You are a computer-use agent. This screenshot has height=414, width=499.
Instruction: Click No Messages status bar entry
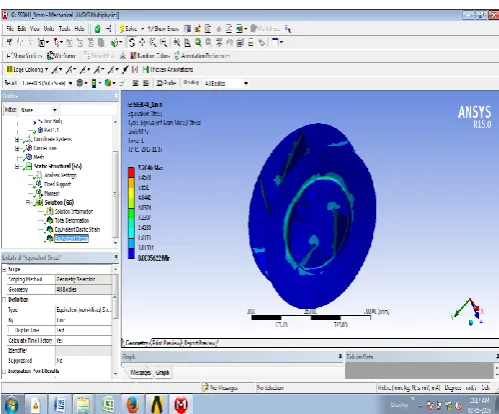click(221, 388)
